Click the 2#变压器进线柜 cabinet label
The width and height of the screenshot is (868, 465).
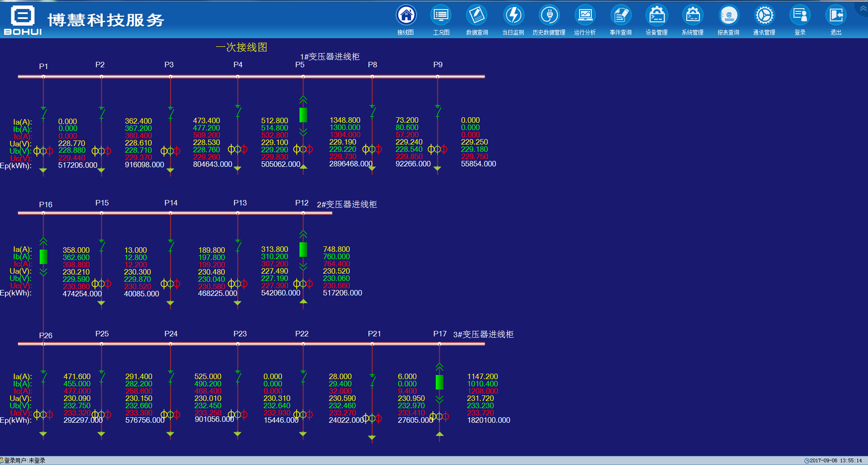347,205
